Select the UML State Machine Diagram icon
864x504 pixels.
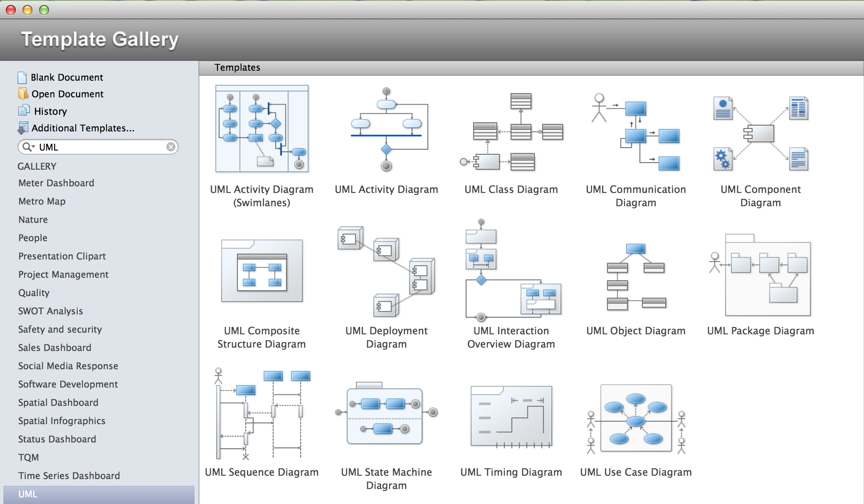[x=386, y=415]
